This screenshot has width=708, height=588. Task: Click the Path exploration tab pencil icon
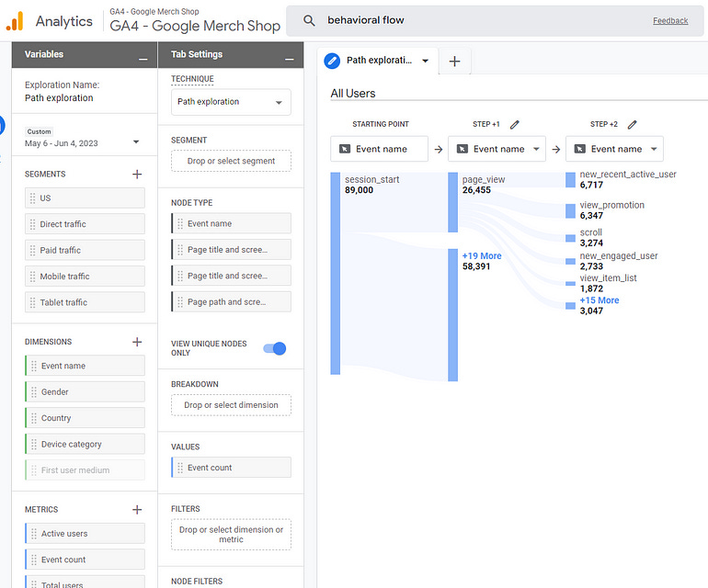332,61
